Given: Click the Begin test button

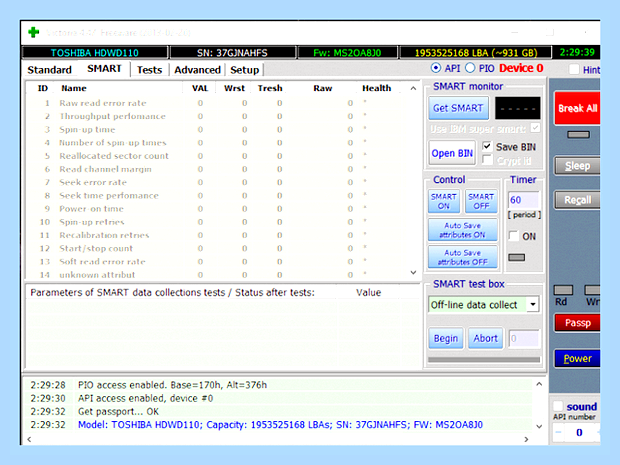Looking at the screenshot, I should (x=446, y=338).
